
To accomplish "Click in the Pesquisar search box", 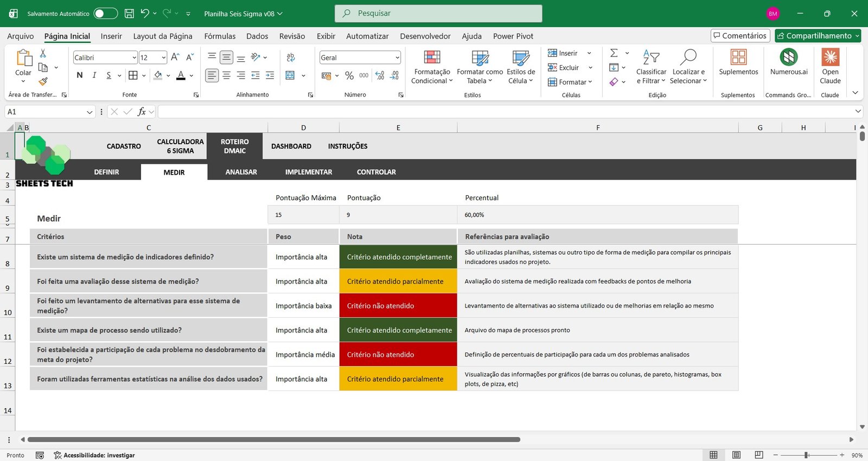I will pos(438,14).
